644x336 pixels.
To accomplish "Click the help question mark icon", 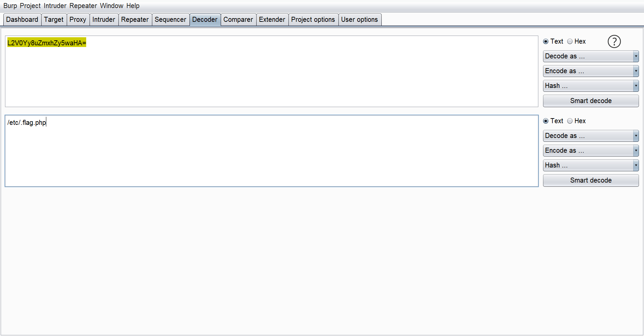I will 614,42.
